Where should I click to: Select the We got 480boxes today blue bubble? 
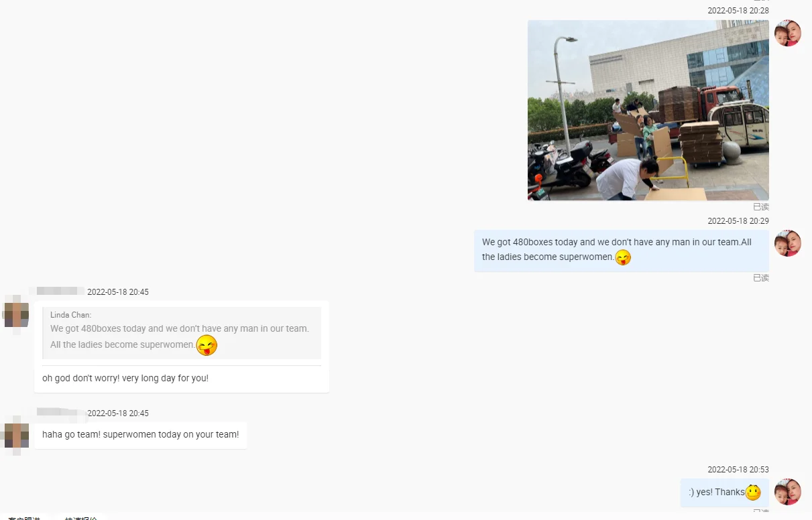click(x=622, y=251)
